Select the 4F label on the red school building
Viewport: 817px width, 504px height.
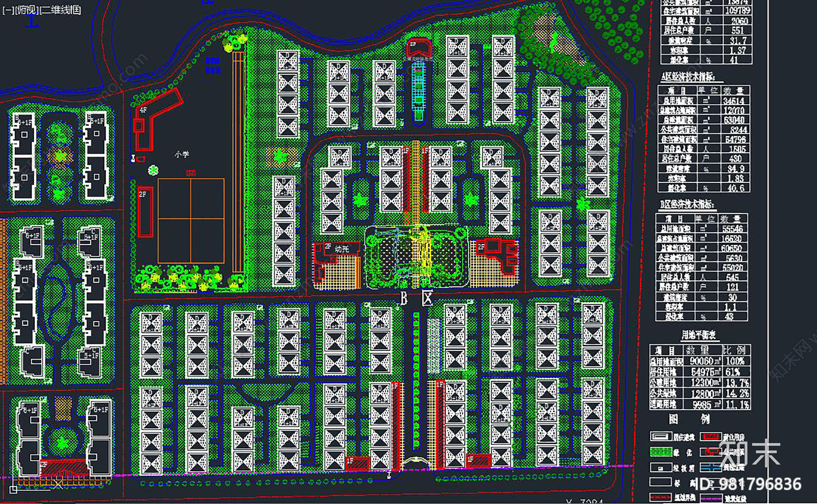point(143,110)
